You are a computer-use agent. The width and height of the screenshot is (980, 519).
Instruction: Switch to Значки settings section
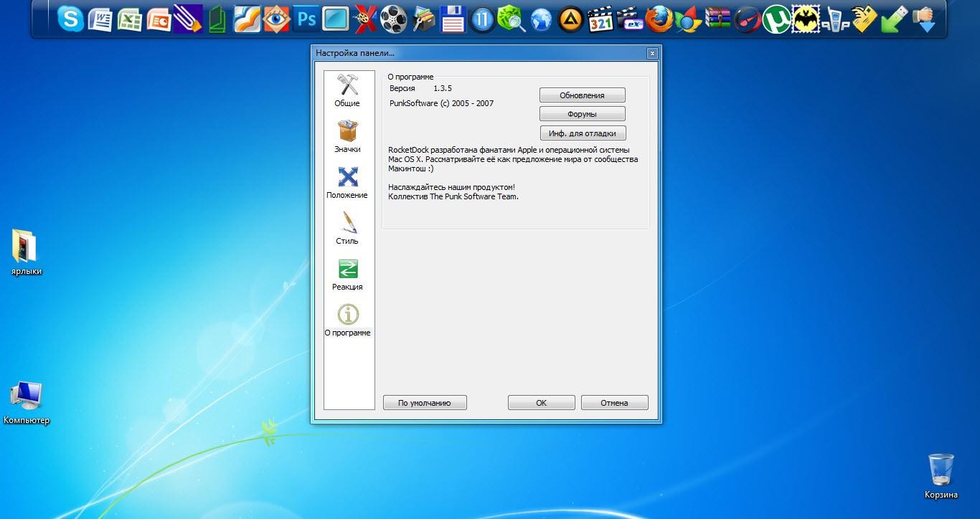coord(347,136)
